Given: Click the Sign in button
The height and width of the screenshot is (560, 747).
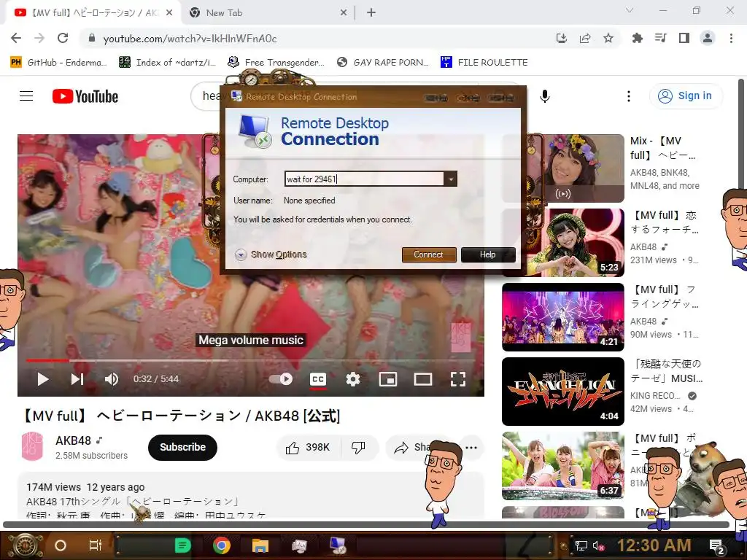Looking at the screenshot, I should (686, 96).
